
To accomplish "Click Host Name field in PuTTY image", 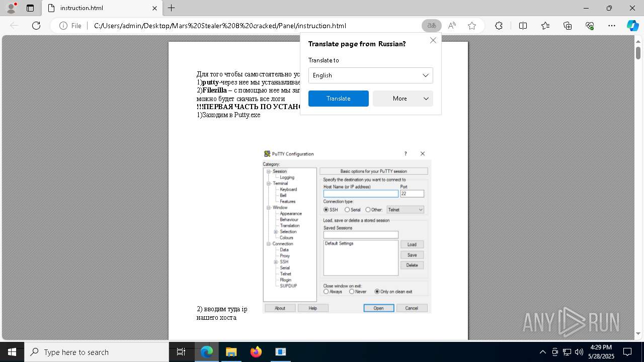I will click(361, 194).
